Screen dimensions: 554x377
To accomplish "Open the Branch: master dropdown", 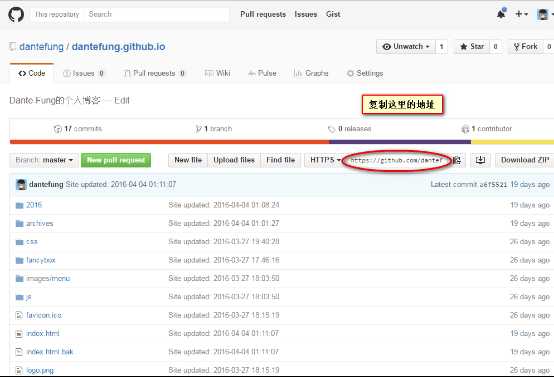I will (44, 160).
